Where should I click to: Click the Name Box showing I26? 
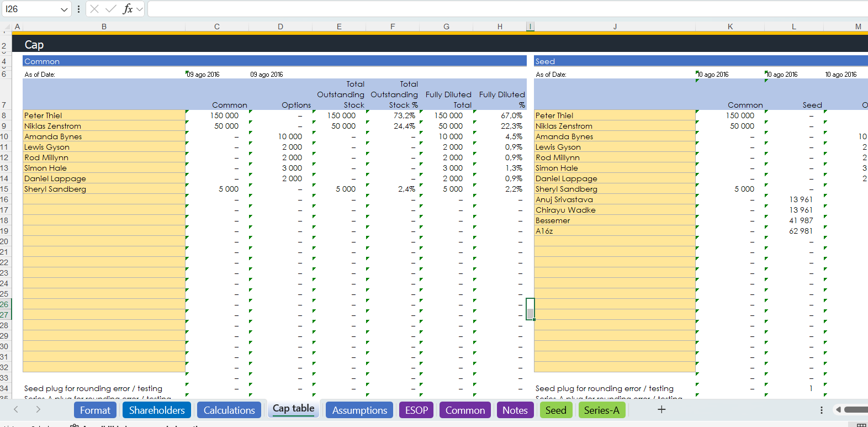[x=30, y=9]
